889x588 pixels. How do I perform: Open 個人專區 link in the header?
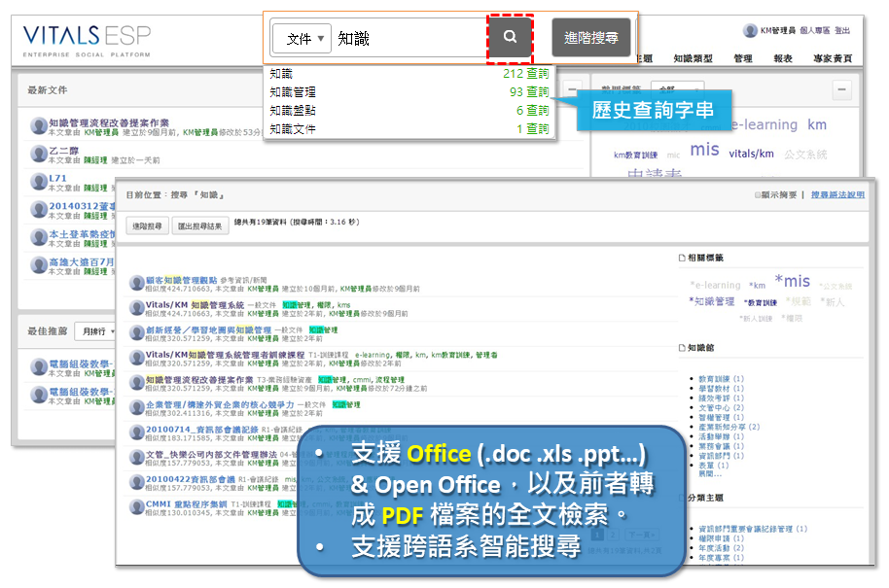pos(815,30)
